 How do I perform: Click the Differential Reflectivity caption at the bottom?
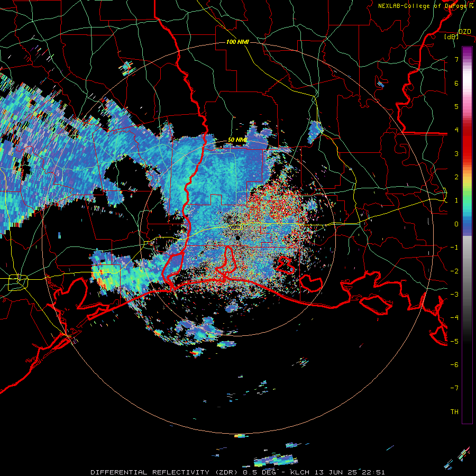coord(237,472)
